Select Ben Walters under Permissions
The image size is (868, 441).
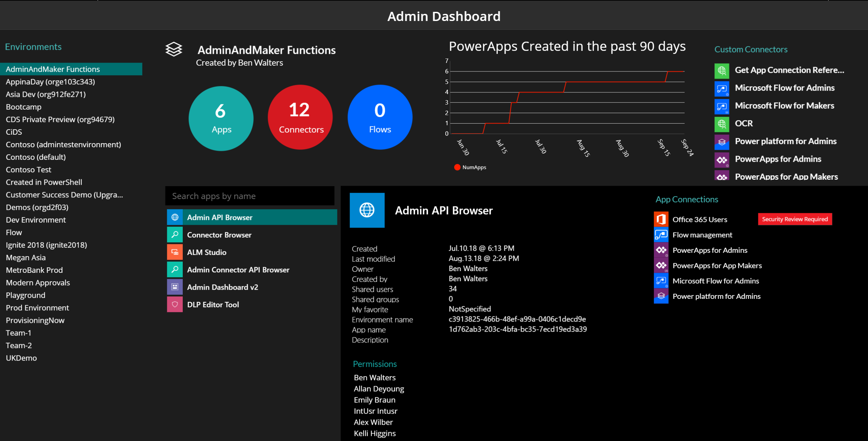coord(374,377)
